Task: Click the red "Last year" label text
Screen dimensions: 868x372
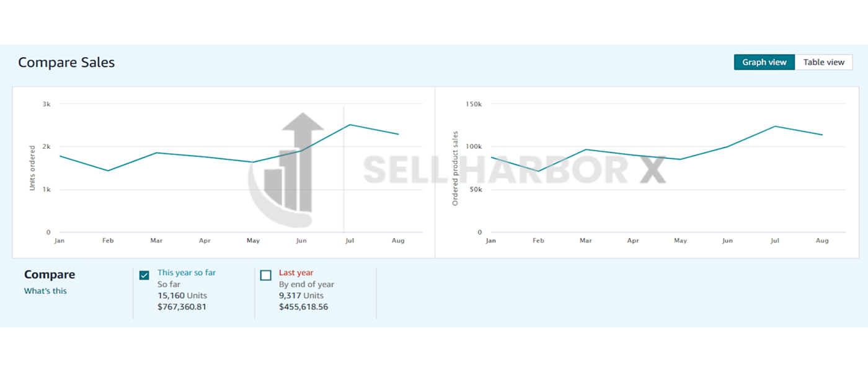Action: 296,273
